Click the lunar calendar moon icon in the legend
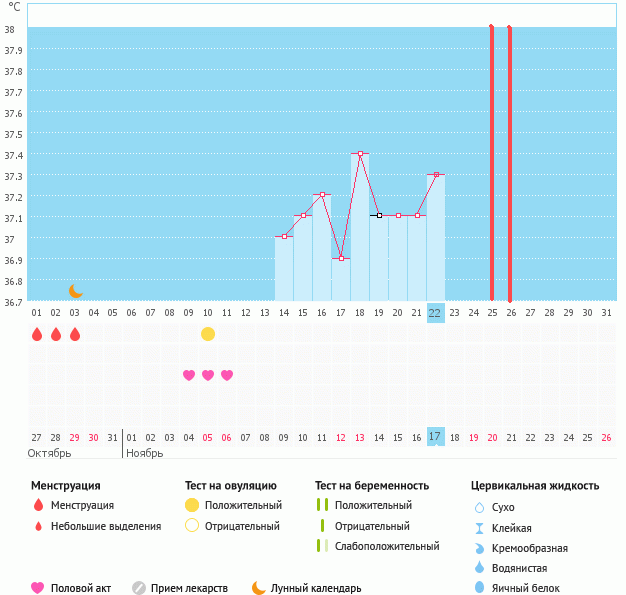This screenshot has height=595, width=626. point(259,588)
